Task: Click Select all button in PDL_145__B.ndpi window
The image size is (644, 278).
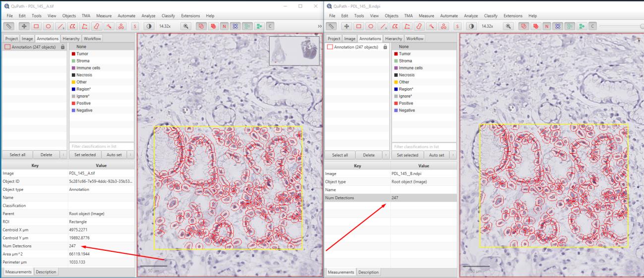Action: point(340,155)
